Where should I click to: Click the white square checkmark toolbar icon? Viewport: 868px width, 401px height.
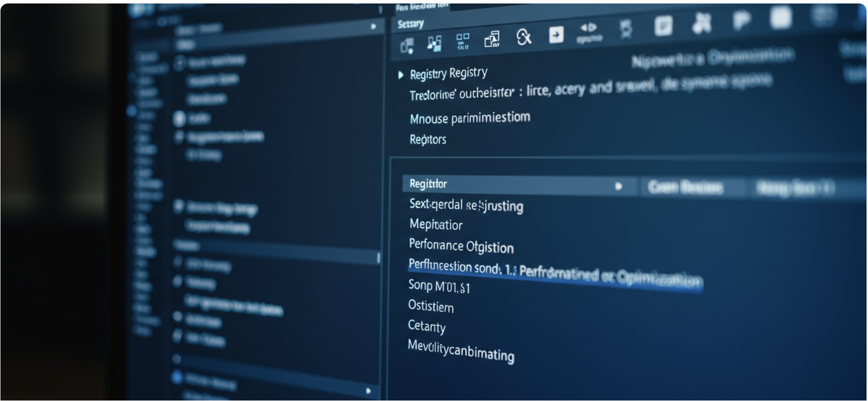click(x=663, y=25)
